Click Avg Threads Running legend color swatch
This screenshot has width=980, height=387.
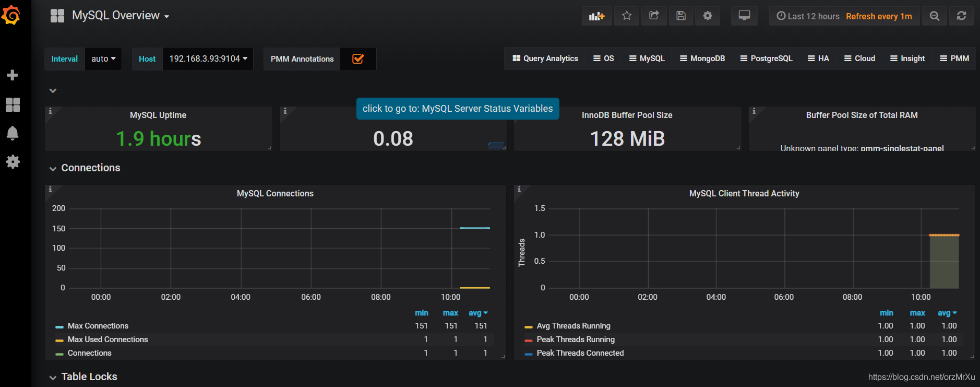point(529,326)
